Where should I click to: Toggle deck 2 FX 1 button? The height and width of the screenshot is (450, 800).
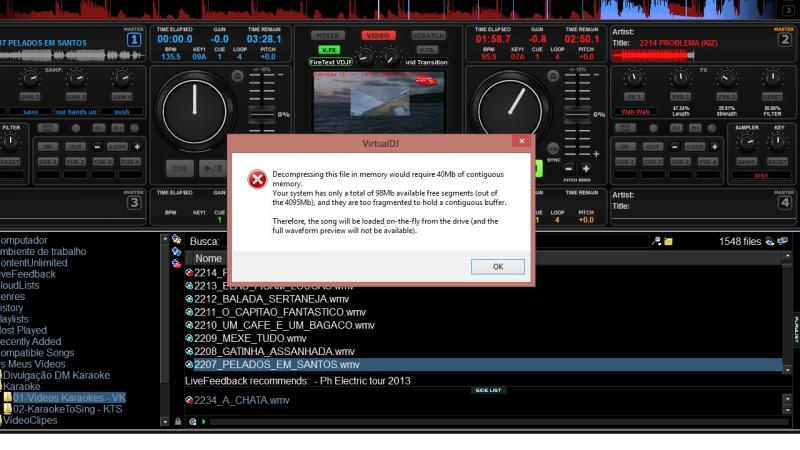tap(634, 96)
